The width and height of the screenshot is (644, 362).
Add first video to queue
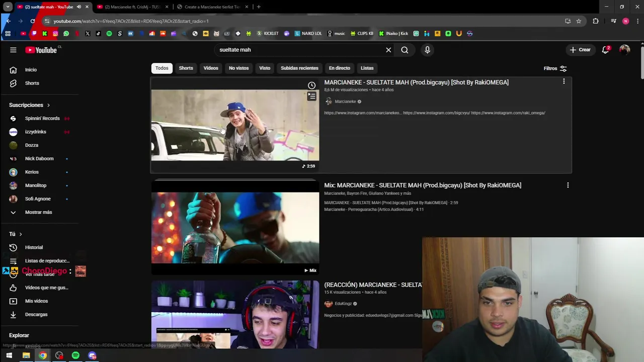coord(312,96)
